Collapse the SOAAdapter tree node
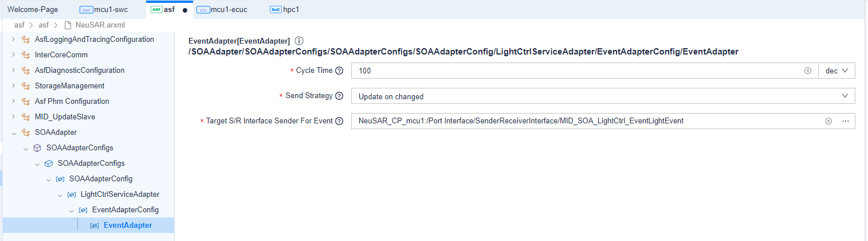The height and width of the screenshot is (241, 868). click(x=13, y=133)
